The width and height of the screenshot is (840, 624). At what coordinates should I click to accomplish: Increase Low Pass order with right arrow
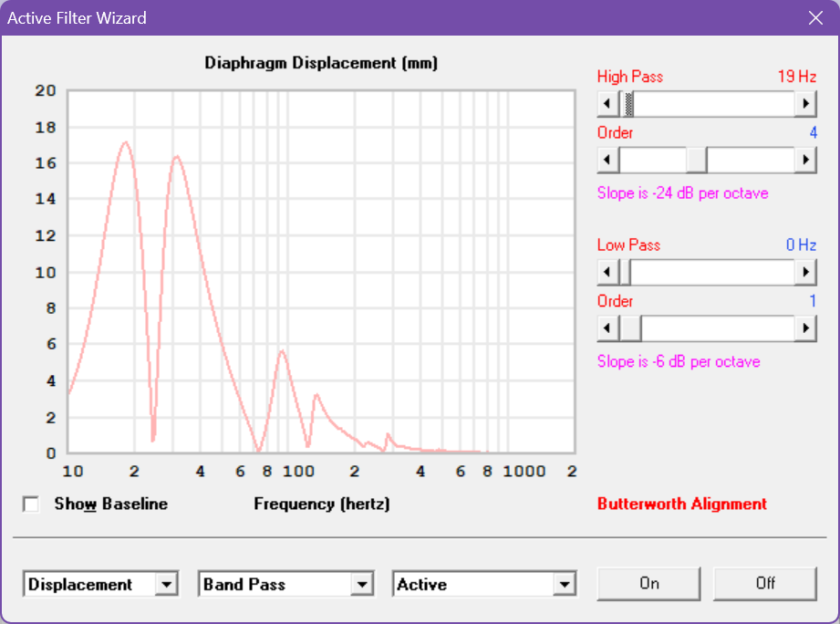tap(805, 328)
